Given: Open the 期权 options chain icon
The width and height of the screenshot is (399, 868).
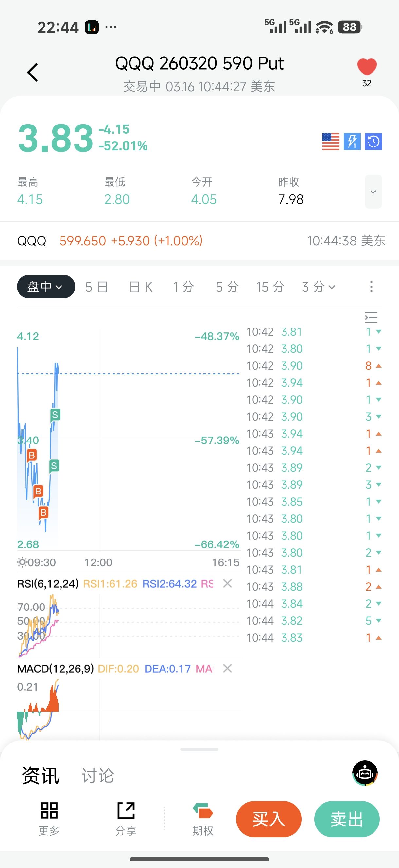Looking at the screenshot, I should point(203,810).
